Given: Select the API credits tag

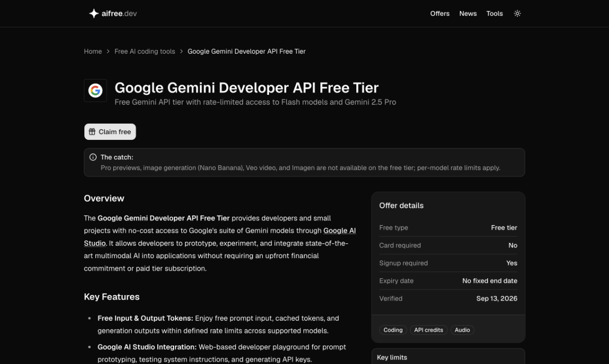Looking at the screenshot, I should pos(428,330).
